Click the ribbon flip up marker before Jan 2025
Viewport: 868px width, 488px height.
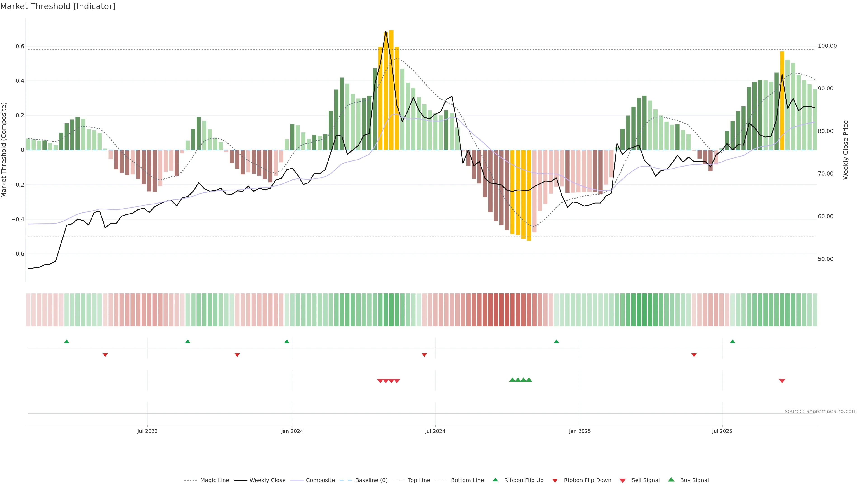[556, 342]
